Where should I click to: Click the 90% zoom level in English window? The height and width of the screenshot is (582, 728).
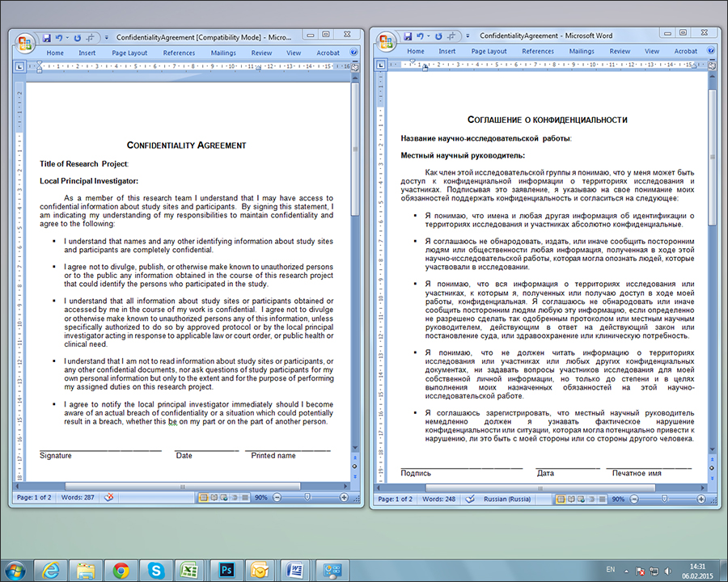click(x=261, y=498)
